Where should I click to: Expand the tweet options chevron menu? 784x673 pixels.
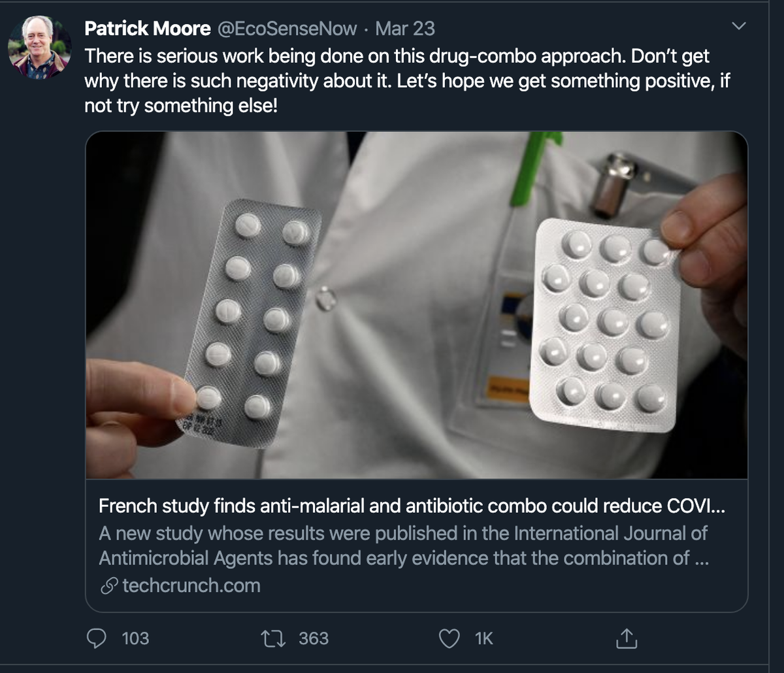coord(739,27)
